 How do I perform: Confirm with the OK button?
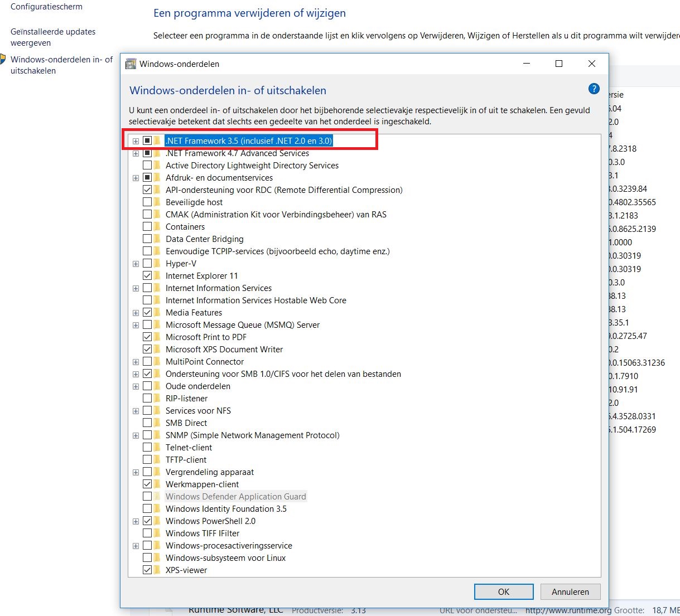point(504,591)
